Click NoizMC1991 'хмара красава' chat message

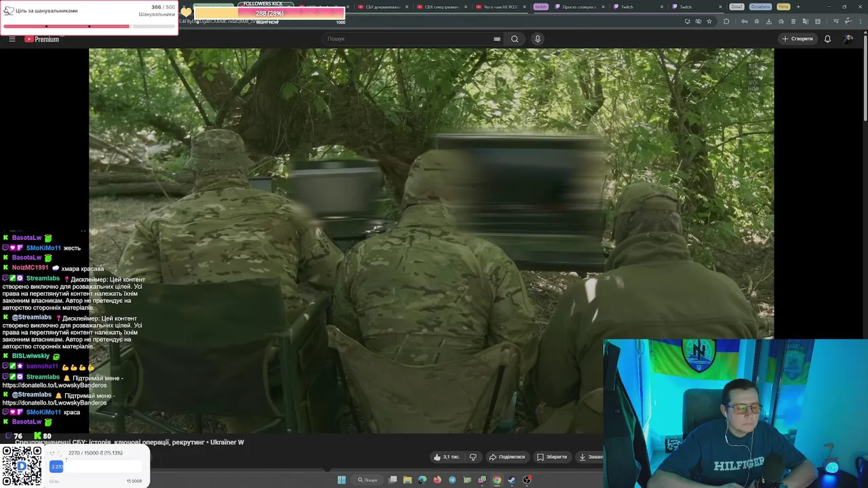click(54, 268)
